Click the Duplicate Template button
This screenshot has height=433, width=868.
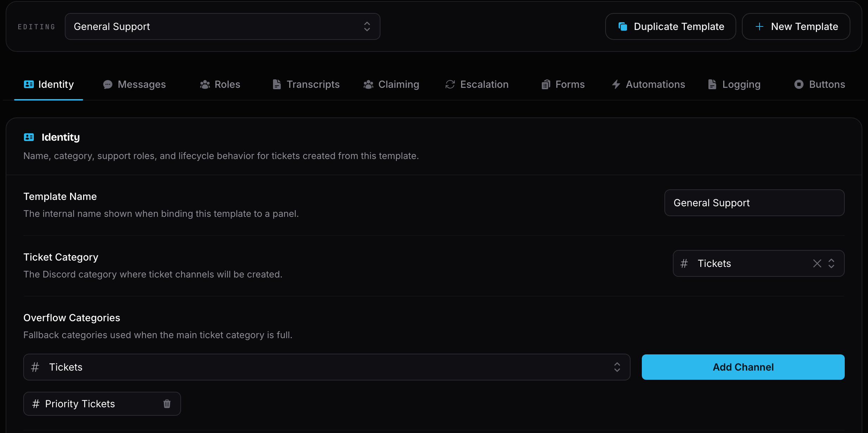pos(671,26)
